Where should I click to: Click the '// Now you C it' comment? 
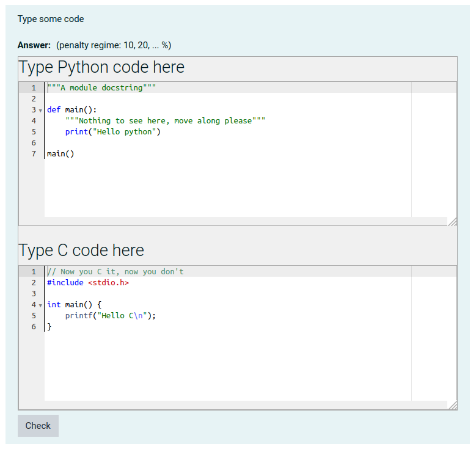(115, 271)
